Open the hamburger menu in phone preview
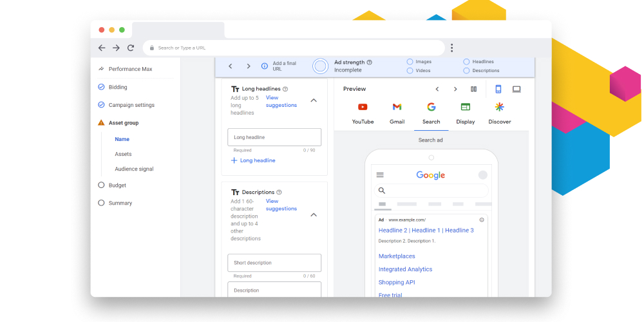The image size is (644, 322). click(380, 175)
